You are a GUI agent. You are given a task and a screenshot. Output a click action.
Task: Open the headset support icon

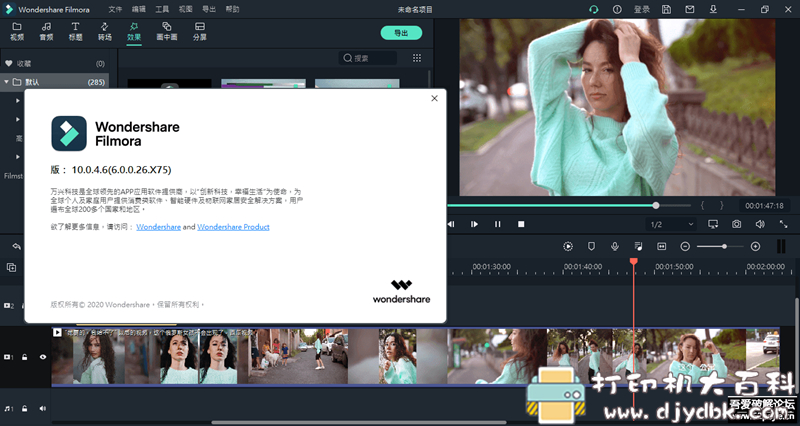(x=593, y=9)
